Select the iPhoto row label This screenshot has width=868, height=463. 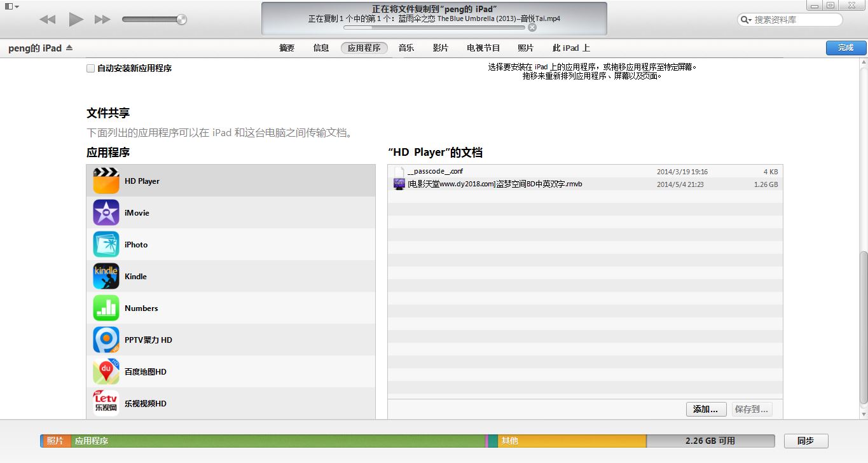pos(136,244)
